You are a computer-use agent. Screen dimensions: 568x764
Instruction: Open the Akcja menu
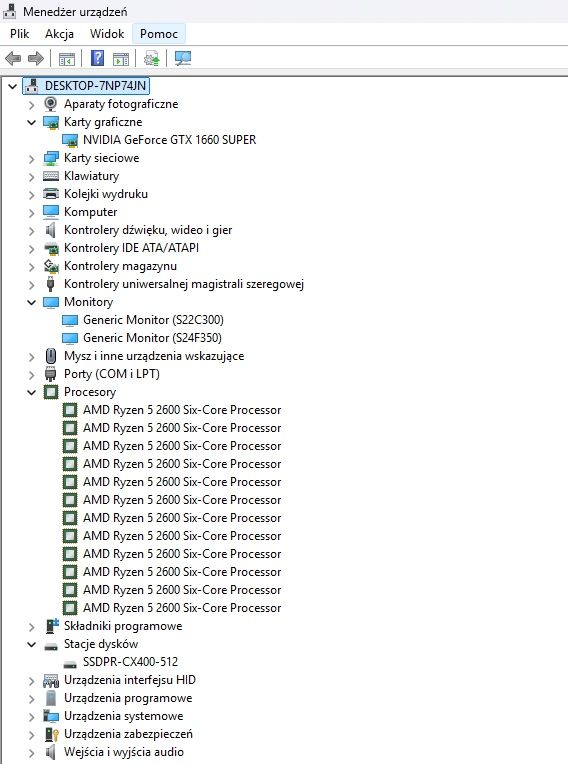(x=59, y=34)
